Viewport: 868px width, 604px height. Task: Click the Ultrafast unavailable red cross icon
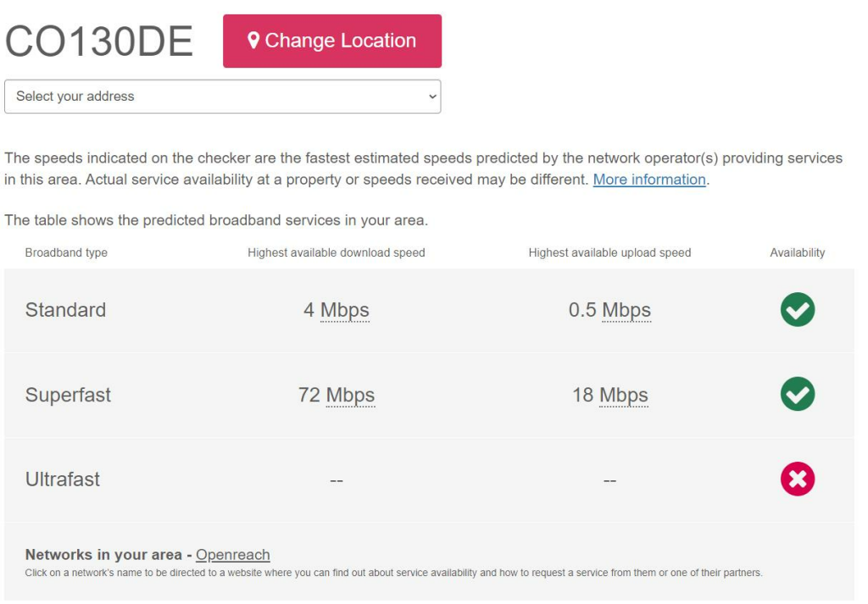click(x=797, y=479)
